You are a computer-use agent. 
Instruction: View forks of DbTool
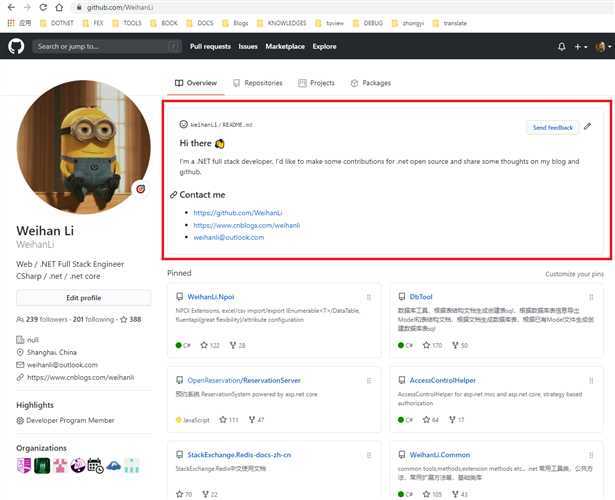coord(460,345)
